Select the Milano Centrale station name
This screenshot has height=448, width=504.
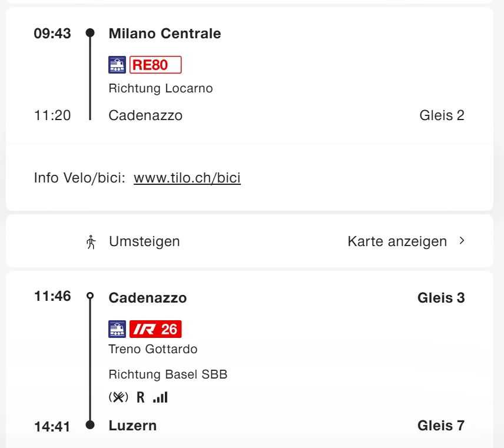pos(165,34)
